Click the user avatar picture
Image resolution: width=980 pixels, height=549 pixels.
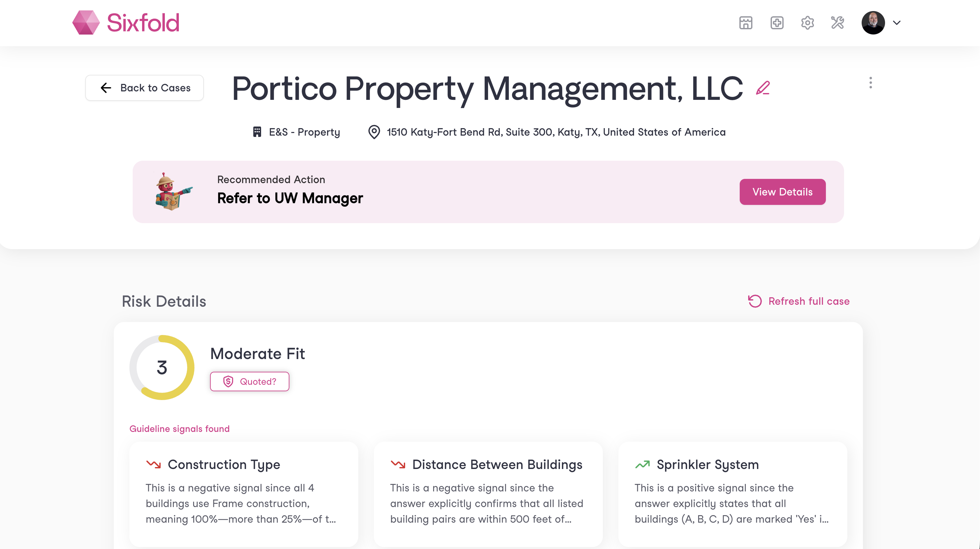coord(873,23)
